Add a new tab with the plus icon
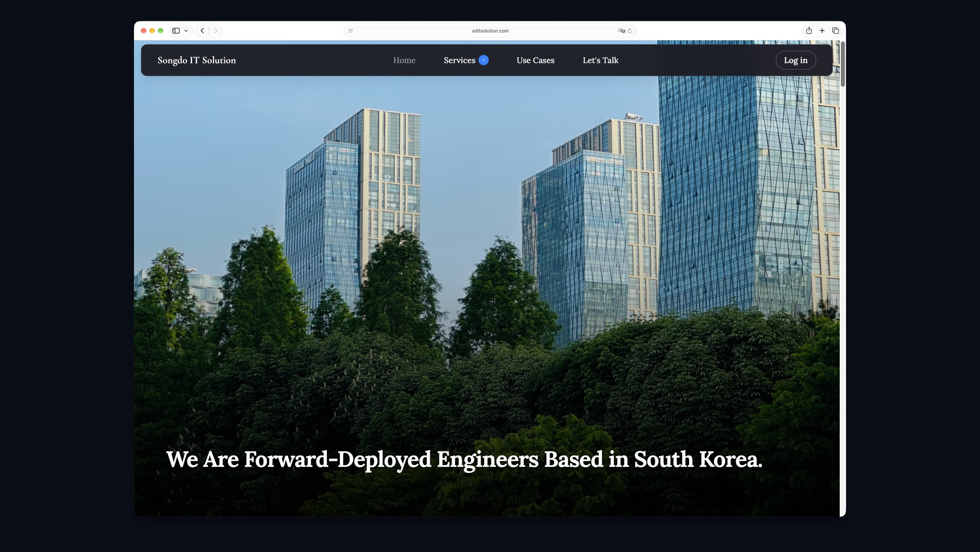980x552 pixels. pyautogui.click(x=822, y=30)
